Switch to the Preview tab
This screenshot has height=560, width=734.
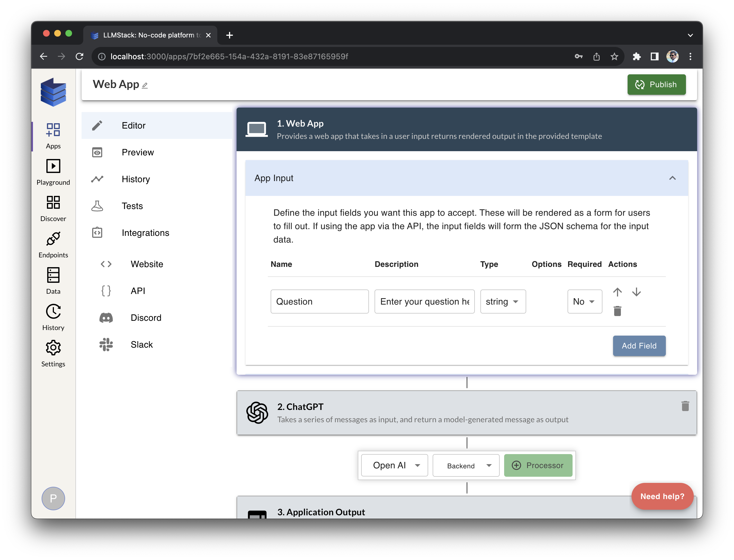point(138,152)
